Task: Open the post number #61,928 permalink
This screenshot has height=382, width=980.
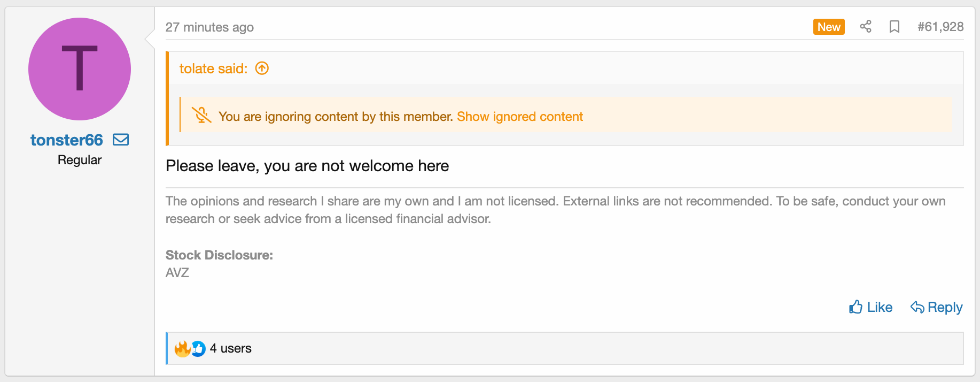Action: coord(940,27)
